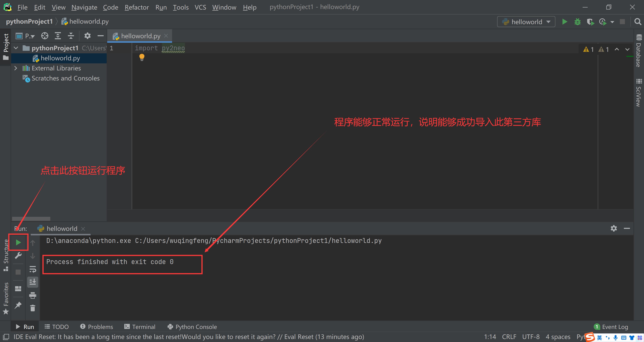Image resolution: width=644 pixels, height=342 pixels.
Task: Open the Event Log
Action: coord(611,327)
